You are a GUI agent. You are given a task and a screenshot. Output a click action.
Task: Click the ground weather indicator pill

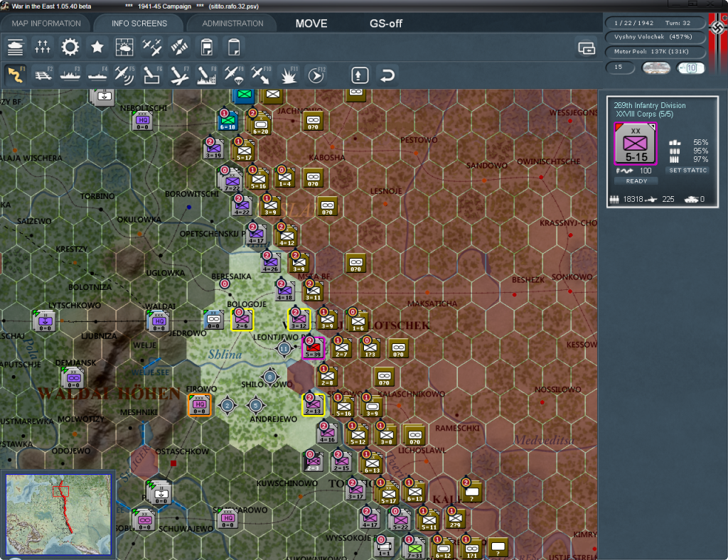pos(656,68)
